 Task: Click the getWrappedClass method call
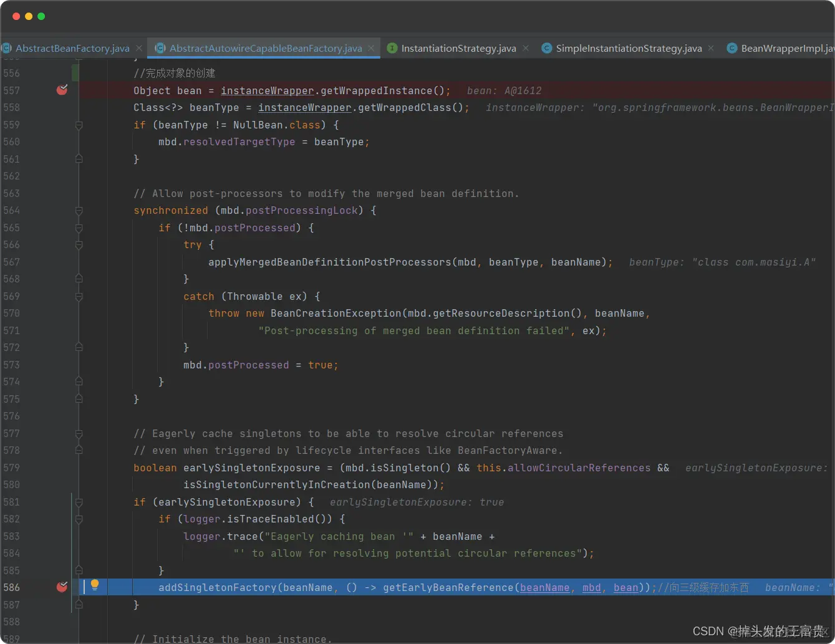click(x=404, y=107)
